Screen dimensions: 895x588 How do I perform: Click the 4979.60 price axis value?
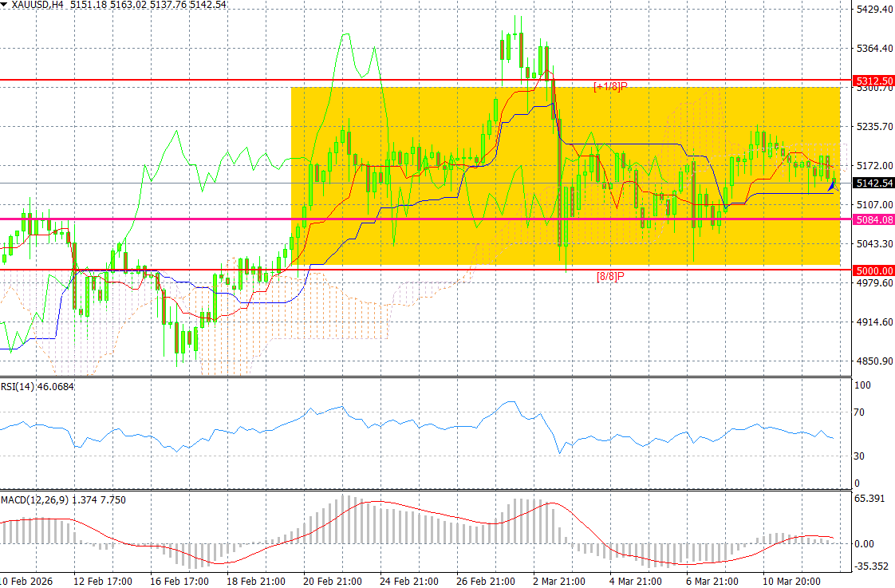click(x=875, y=283)
